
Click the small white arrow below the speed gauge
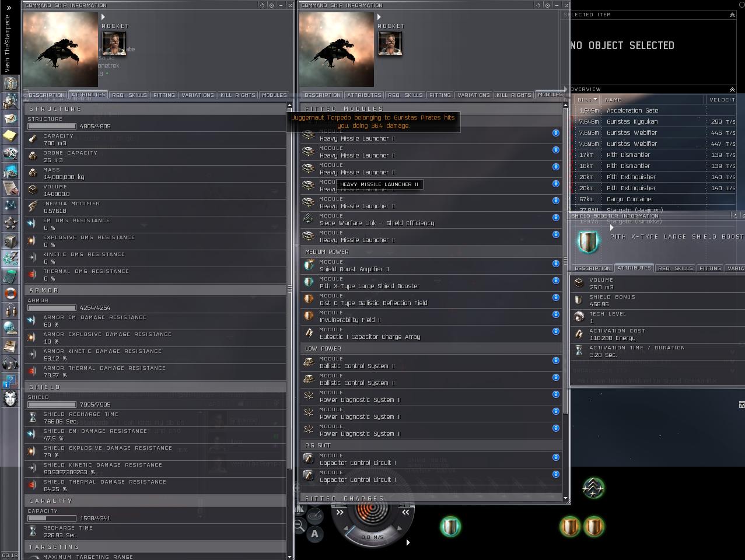pyautogui.click(x=408, y=542)
